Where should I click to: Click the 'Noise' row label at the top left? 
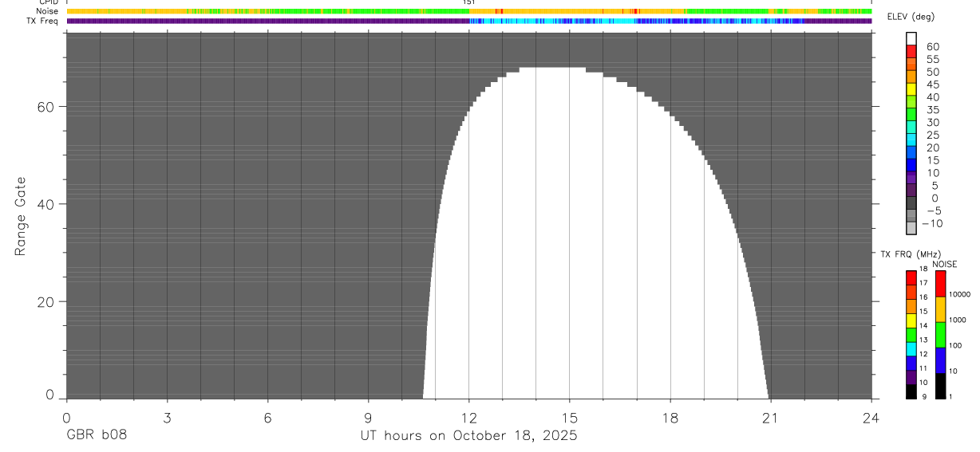coord(47,11)
